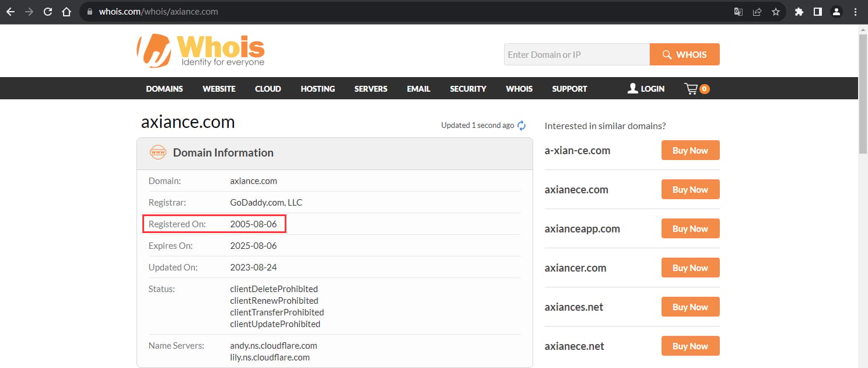Click the orange WHOIS search button
This screenshot has height=368, width=868.
[685, 54]
